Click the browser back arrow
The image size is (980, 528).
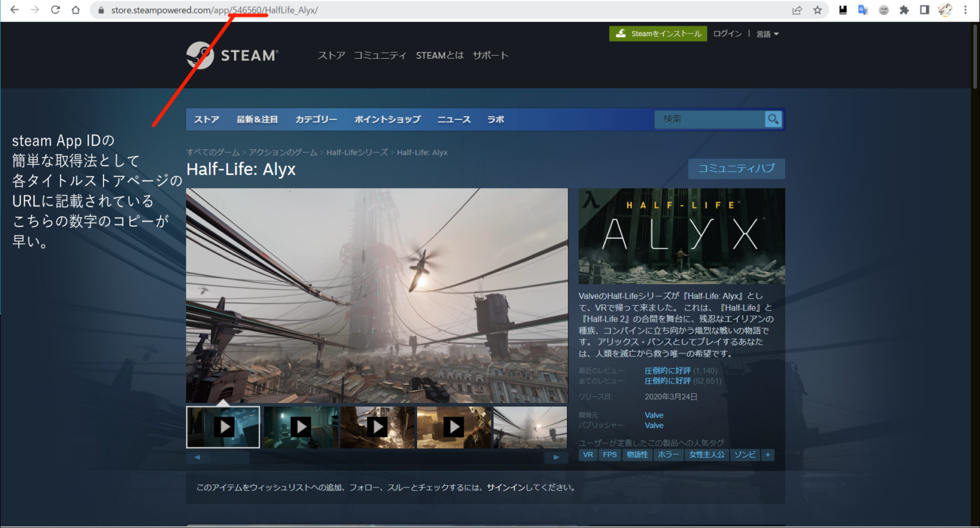click(x=15, y=10)
